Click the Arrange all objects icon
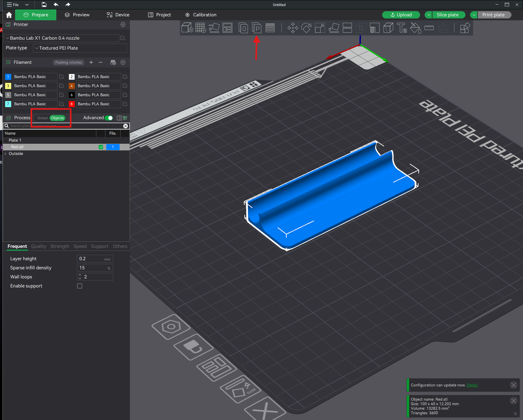Screen dimensions: 523x420 tap(227, 28)
